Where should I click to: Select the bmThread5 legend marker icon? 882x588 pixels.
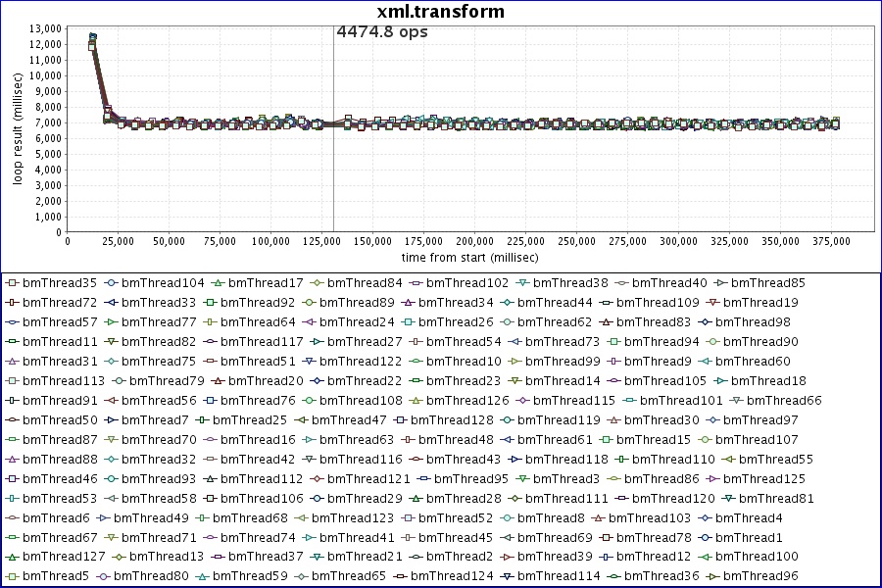[x=13, y=576]
